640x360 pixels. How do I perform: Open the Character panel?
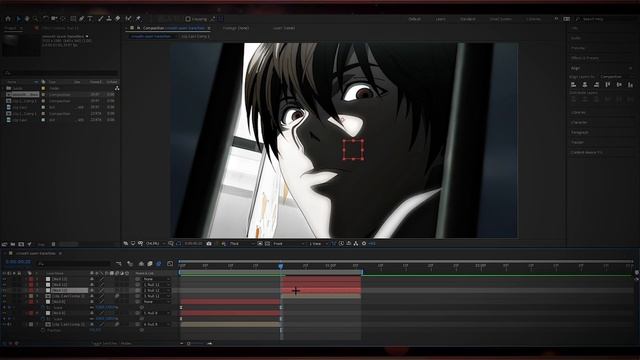pyautogui.click(x=579, y=122)
